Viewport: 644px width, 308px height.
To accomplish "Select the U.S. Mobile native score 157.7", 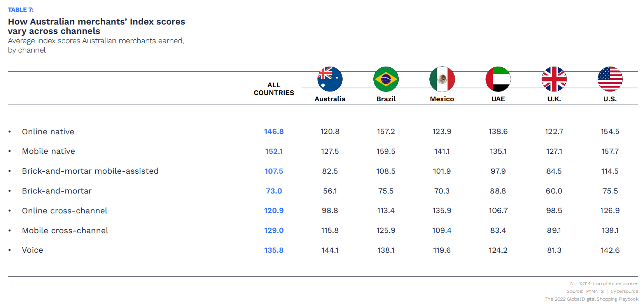I will coord(610,151).
